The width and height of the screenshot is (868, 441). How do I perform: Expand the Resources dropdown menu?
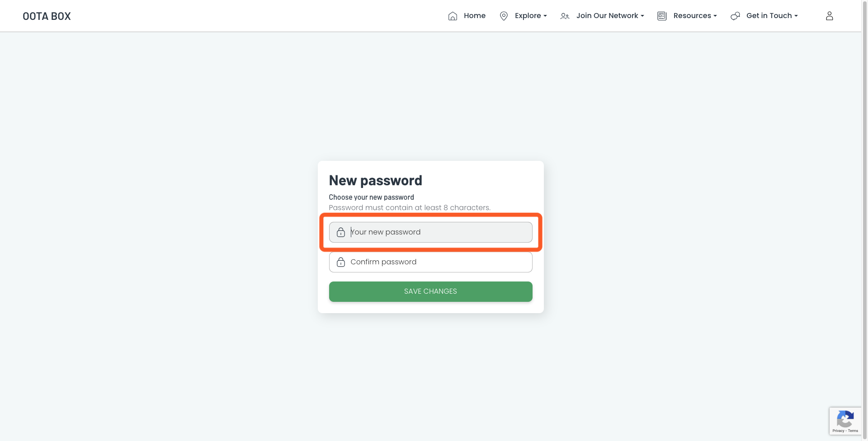(695, 16)
